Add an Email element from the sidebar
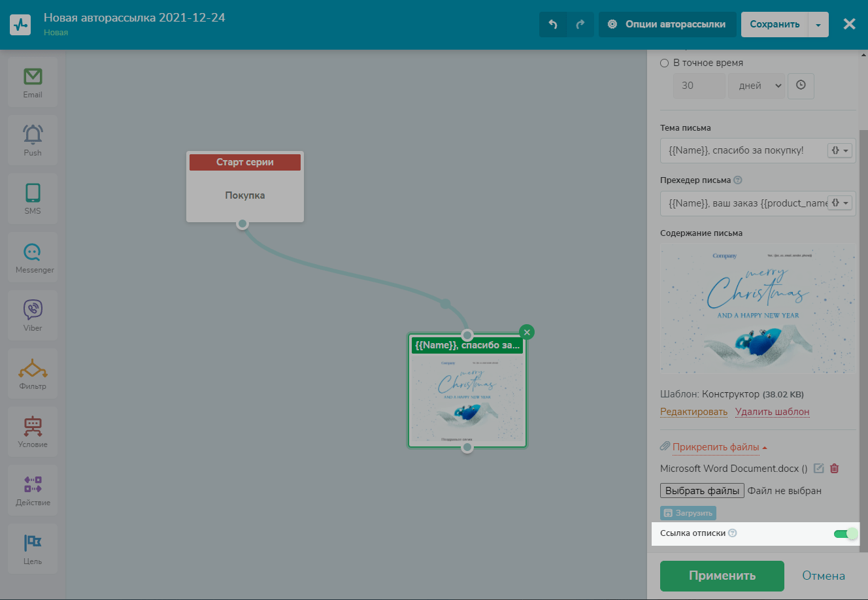 pos(33,82)
